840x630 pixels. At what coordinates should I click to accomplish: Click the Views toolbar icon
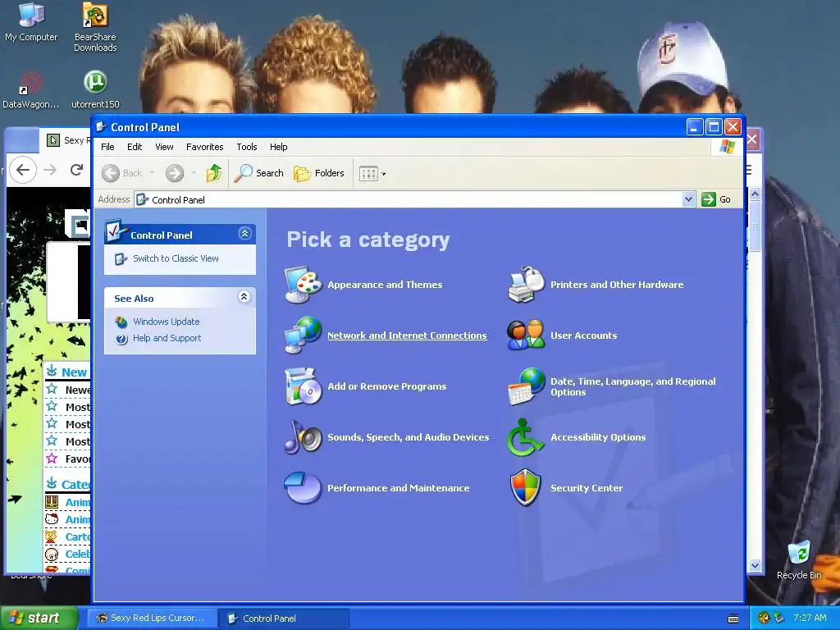pyautogui.click(x=368, y=174)
